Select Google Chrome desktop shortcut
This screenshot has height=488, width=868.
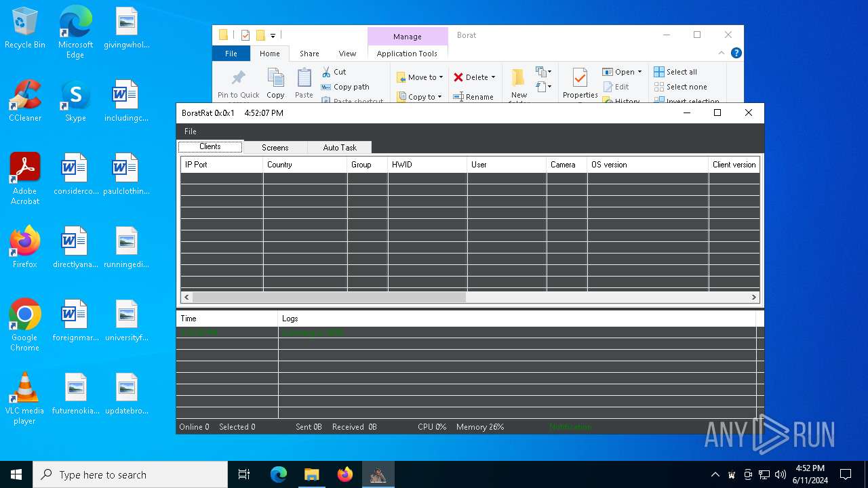point(25,325)
